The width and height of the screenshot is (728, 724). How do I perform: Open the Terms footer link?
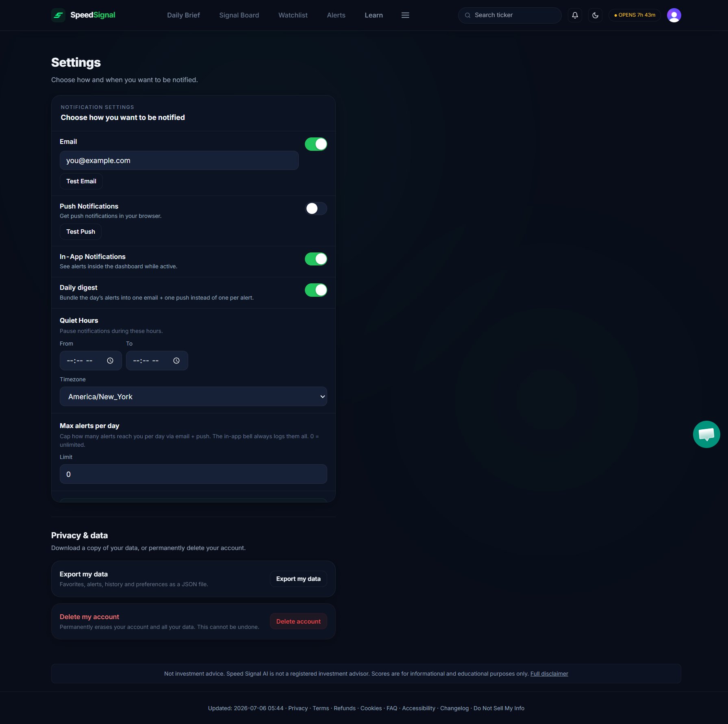click(x=321, y=708)
